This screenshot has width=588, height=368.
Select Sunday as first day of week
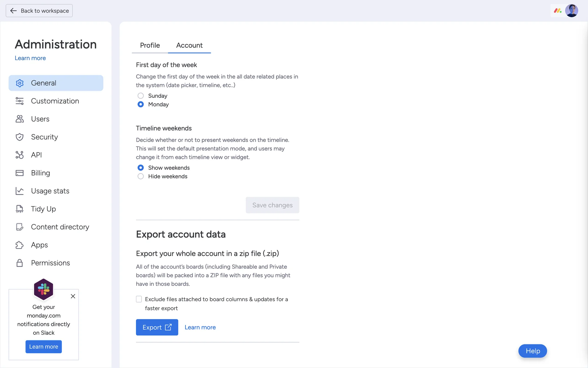click(141, 96)
